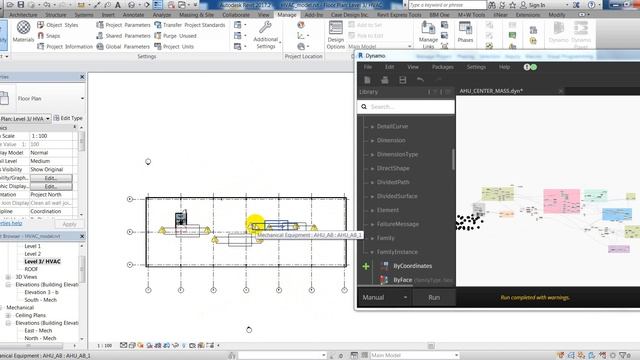Click Save icon in Revit quick access toolbar
640x360 pixels.
tap(20, 5)
